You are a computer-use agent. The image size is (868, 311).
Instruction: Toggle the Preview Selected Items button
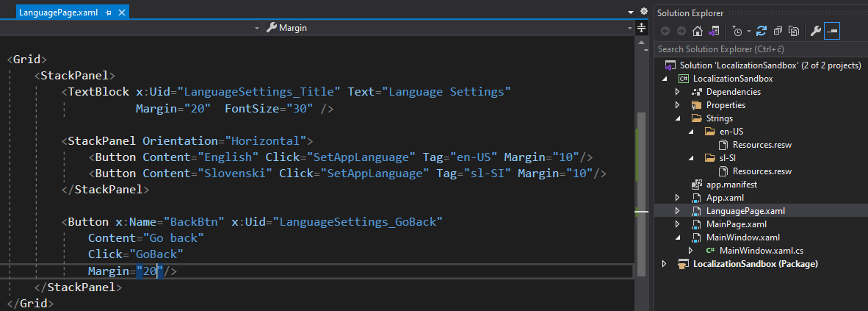(832, 31)
